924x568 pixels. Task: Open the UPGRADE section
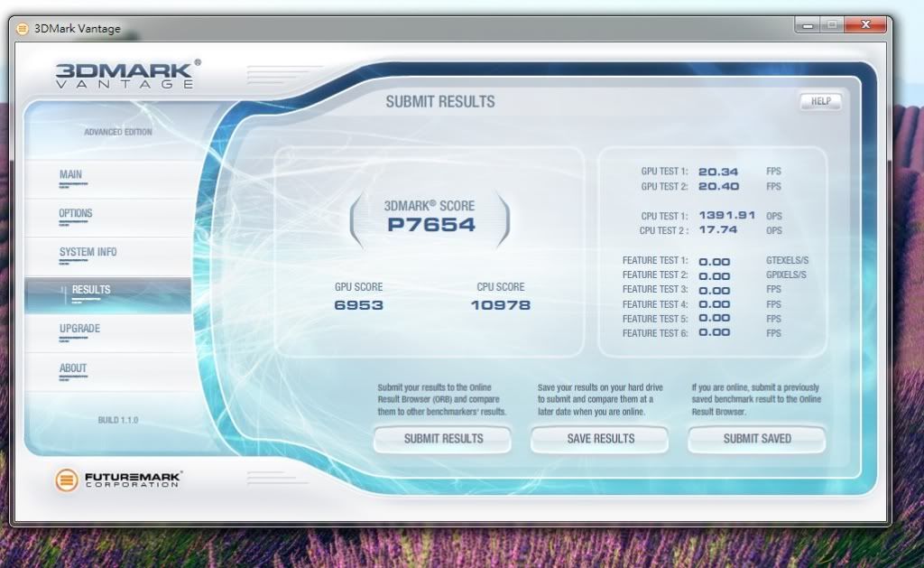click(79, 330)
